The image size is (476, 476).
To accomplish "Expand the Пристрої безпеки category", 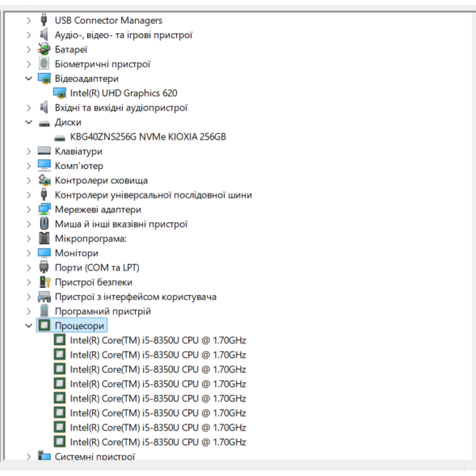I will 29,282.
